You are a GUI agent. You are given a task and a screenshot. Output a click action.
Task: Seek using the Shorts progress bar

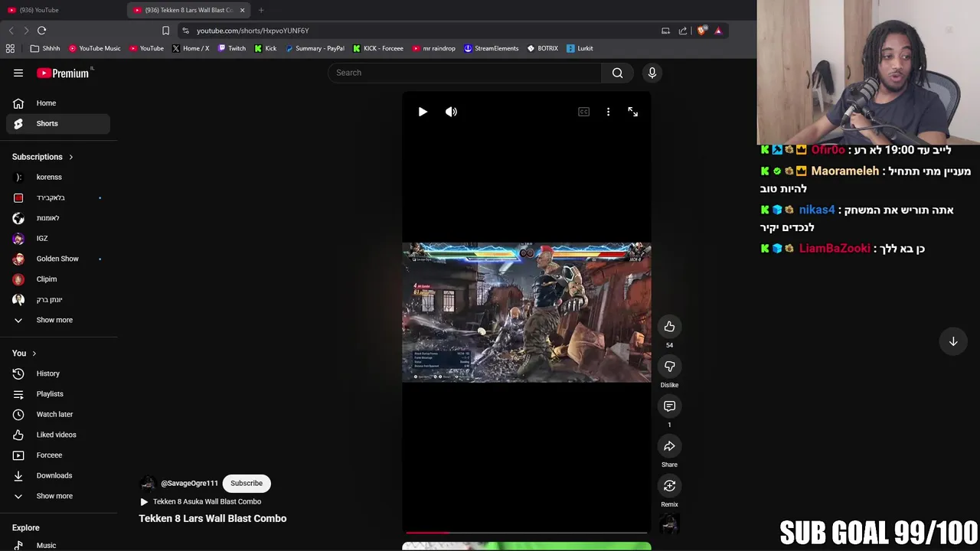pos(527,532)
